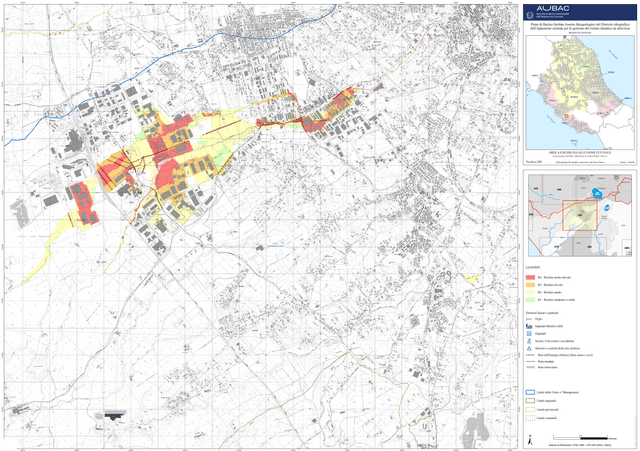
Task: Click the red-outlined square in the locator inset
Action: (578, 217)
